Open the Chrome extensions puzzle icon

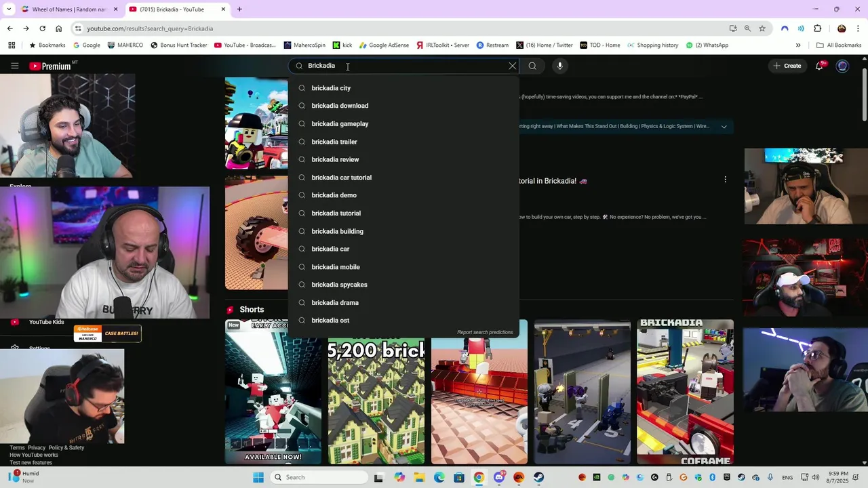817,28
